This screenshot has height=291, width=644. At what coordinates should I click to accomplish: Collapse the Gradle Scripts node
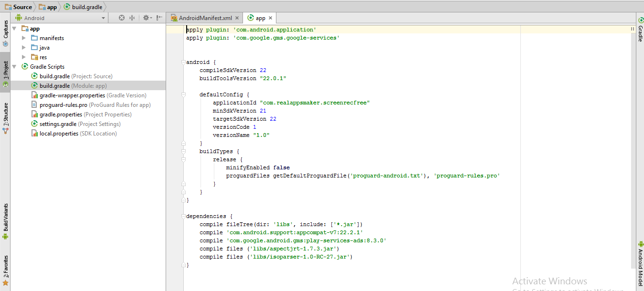click(14, 67)
